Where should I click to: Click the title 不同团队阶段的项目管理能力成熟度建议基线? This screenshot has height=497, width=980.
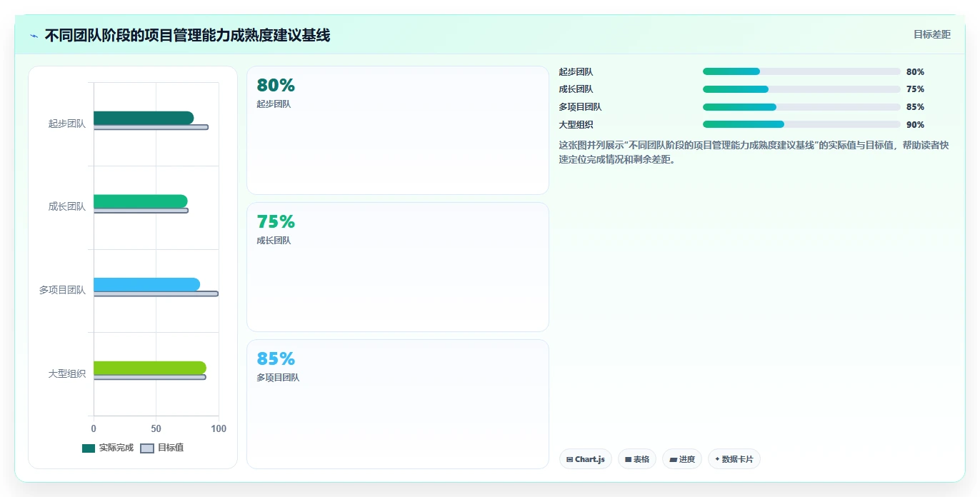(187, 35)
